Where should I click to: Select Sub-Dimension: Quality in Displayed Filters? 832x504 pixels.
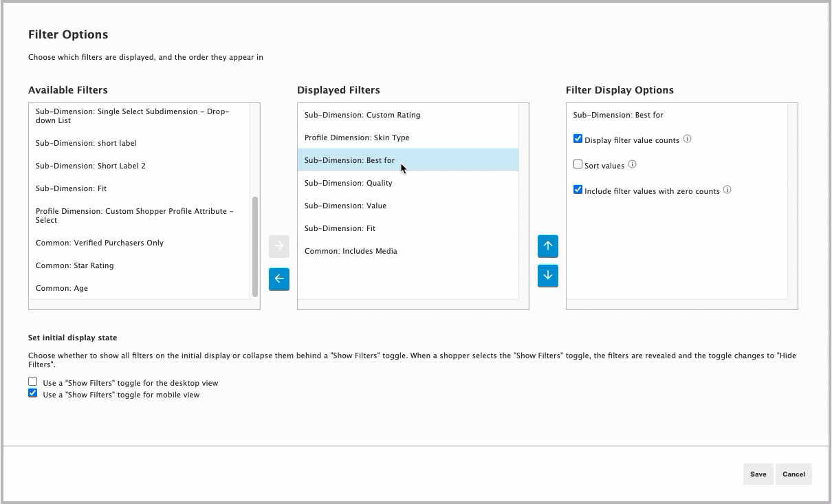[349, 183]
